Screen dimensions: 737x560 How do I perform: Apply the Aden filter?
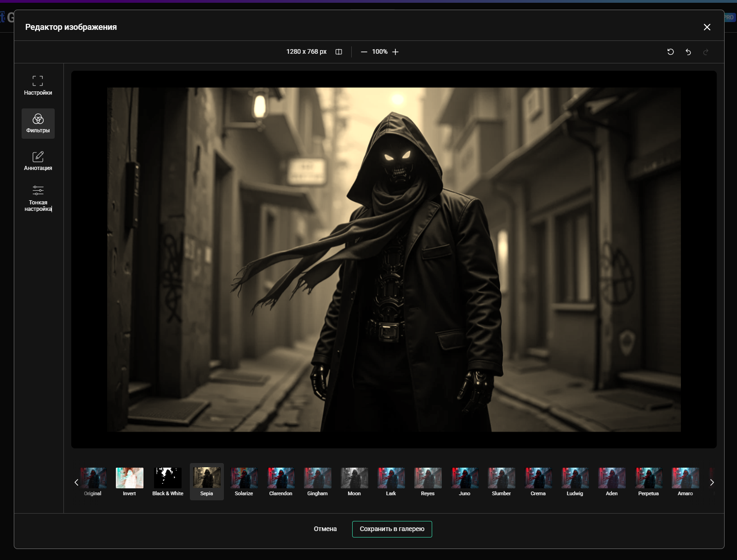click(x=612, y=481)
